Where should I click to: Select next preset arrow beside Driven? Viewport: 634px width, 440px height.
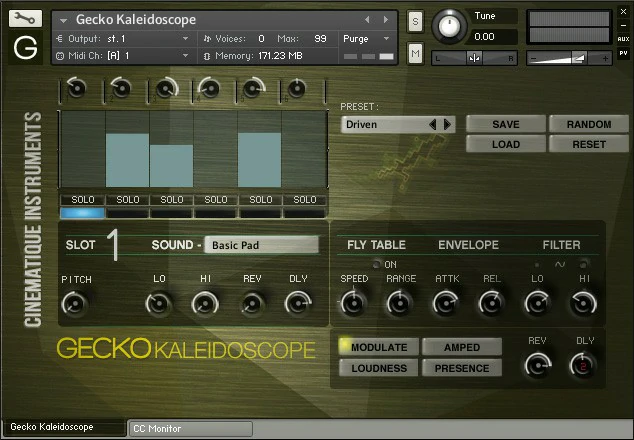point(447,125)
